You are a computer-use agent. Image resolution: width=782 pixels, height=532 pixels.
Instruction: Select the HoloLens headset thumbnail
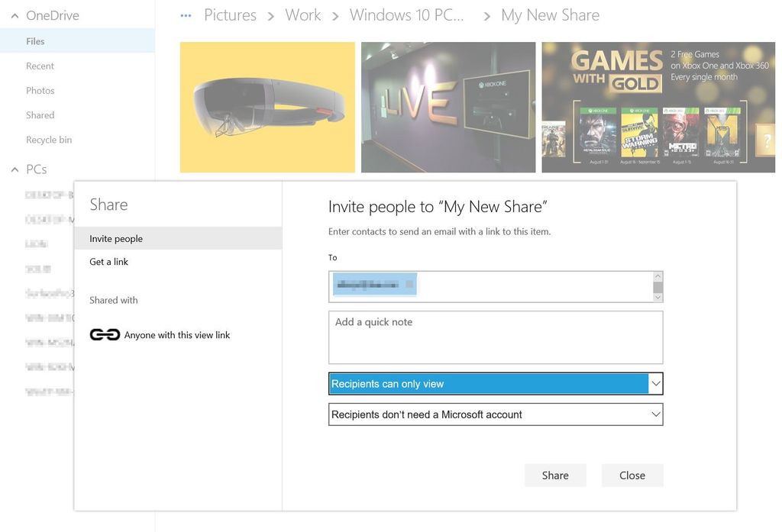coord(267,107)
